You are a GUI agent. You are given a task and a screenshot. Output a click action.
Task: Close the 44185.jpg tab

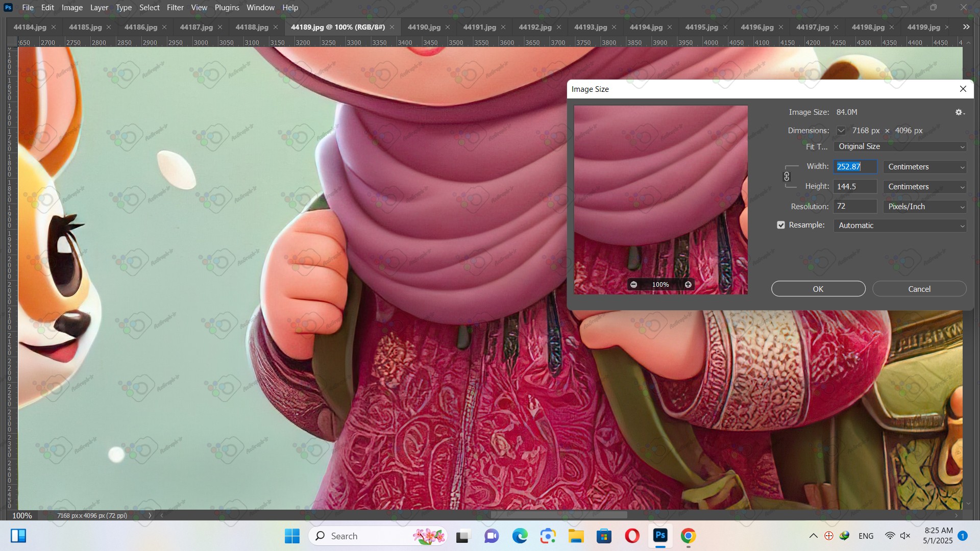109,27
